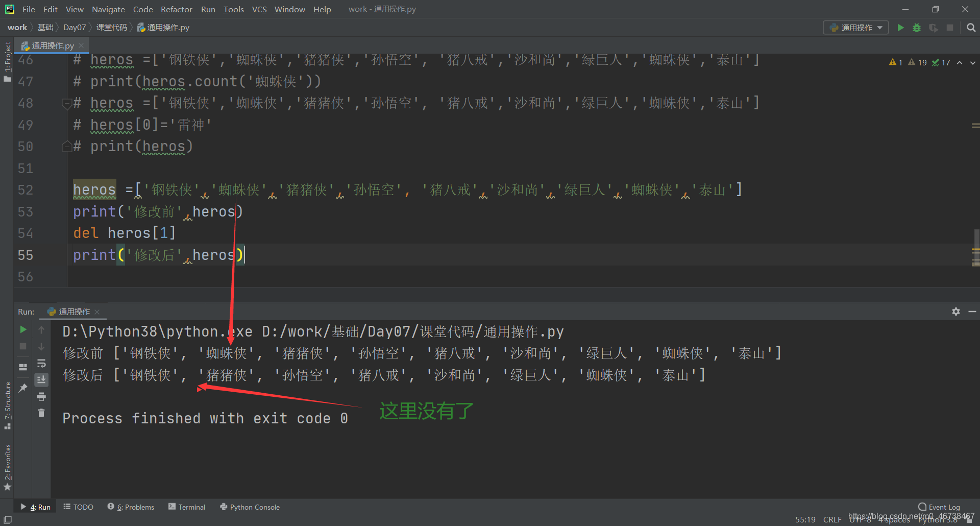Open the 6: Problems tool window

click(x=131, y=507)
